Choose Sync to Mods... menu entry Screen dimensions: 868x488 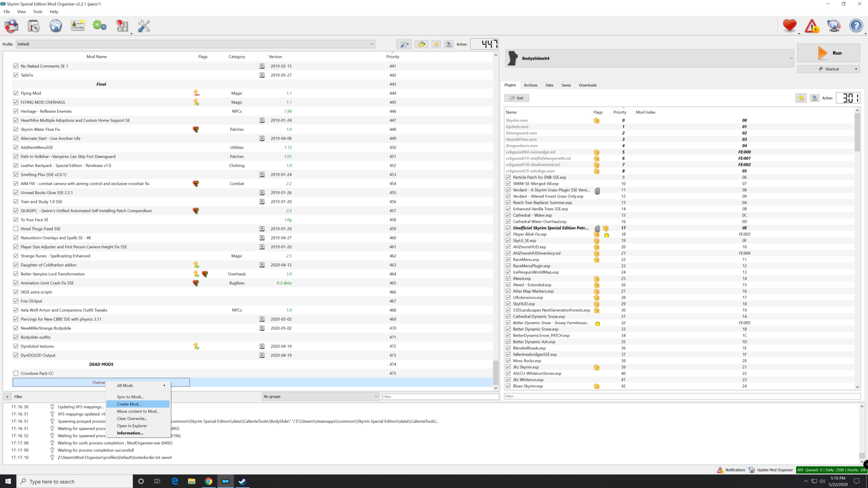pos(138,397)
